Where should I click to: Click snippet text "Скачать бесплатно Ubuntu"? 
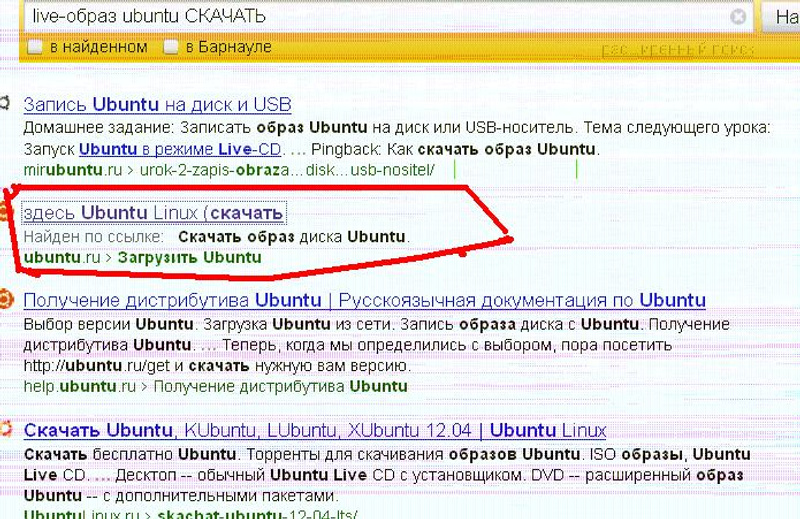(x=130, y=454)
